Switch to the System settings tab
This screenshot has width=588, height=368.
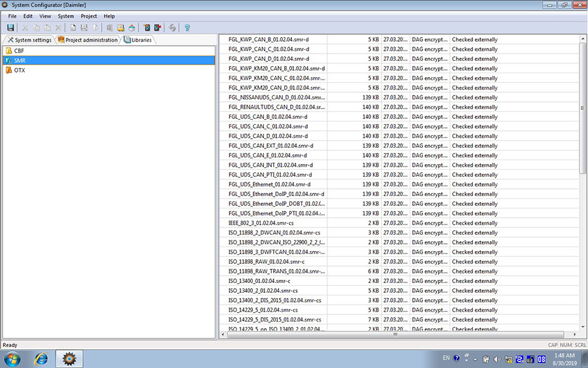click(x=29, y=40)
